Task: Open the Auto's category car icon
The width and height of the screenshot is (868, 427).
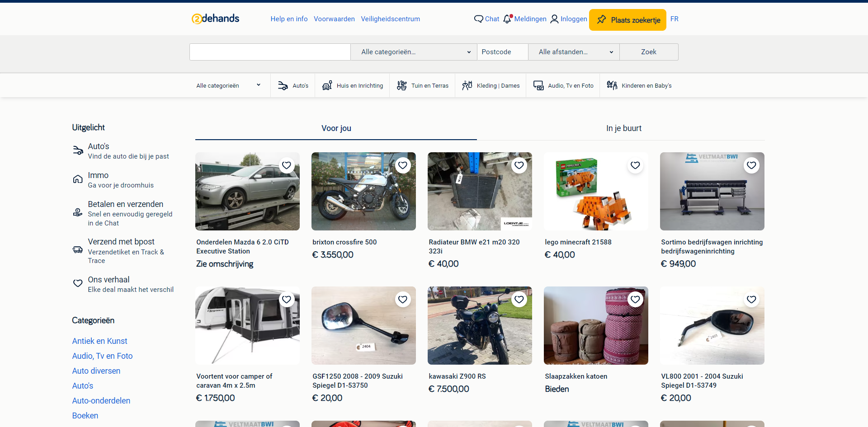Action: (x=283, y=86)
